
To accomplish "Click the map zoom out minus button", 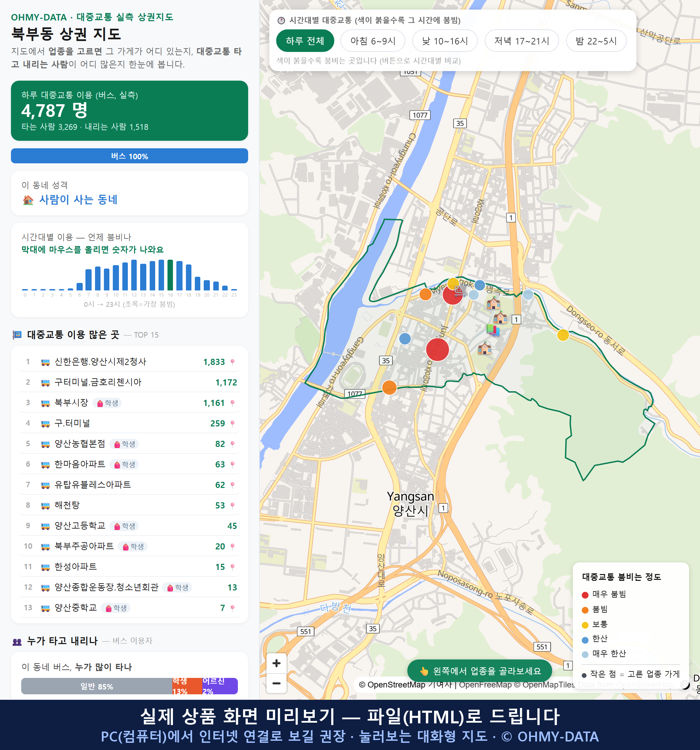I will 276,683.
